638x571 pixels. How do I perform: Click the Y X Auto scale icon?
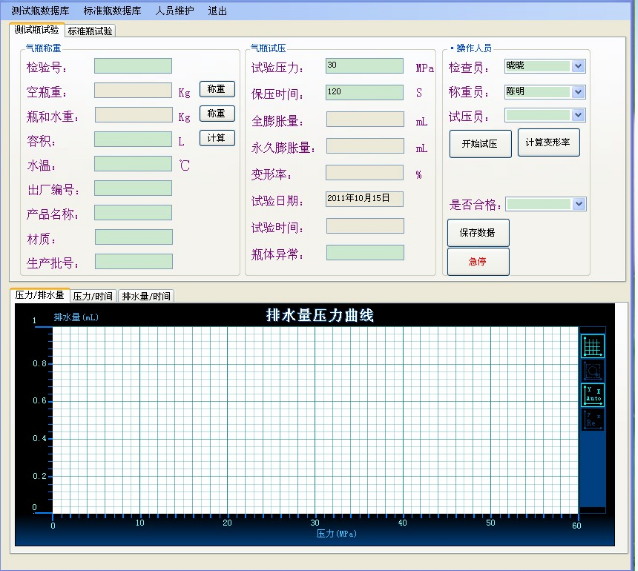592,394
